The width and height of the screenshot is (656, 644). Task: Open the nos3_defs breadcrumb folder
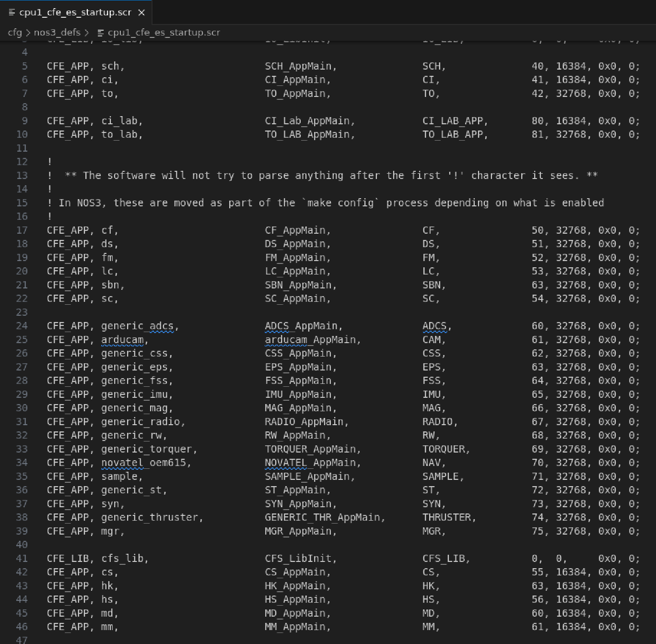click(x=57, y=33)
